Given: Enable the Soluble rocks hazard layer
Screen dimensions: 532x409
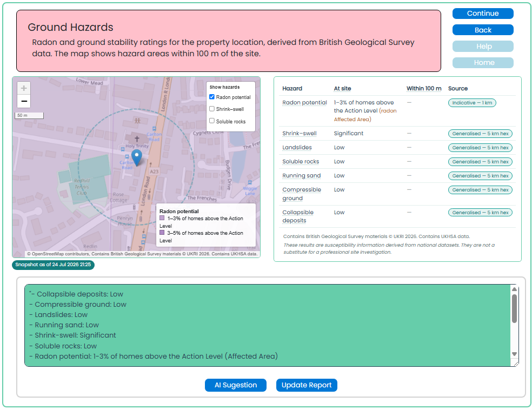Looking at the screenshot, I should [212, 121].
